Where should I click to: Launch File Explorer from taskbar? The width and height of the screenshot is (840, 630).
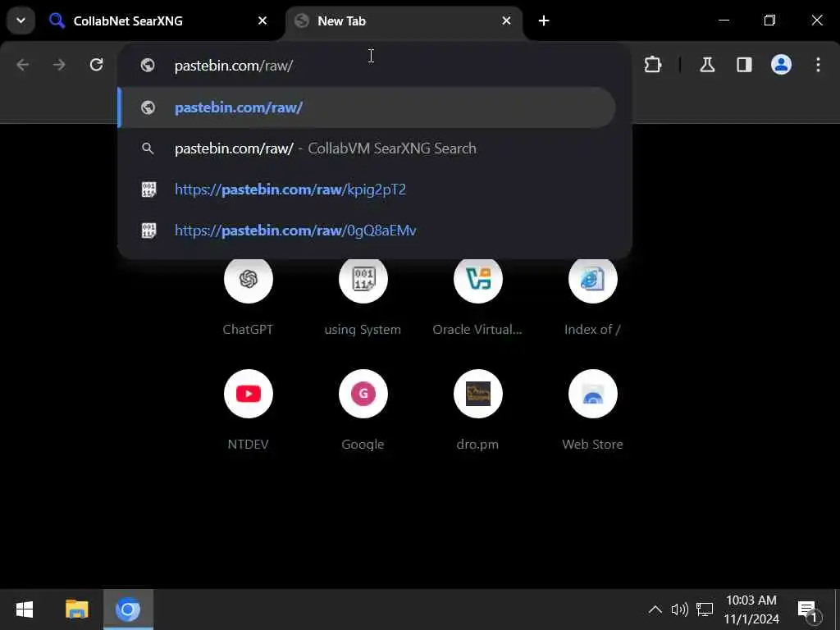[x=76, y=609]
